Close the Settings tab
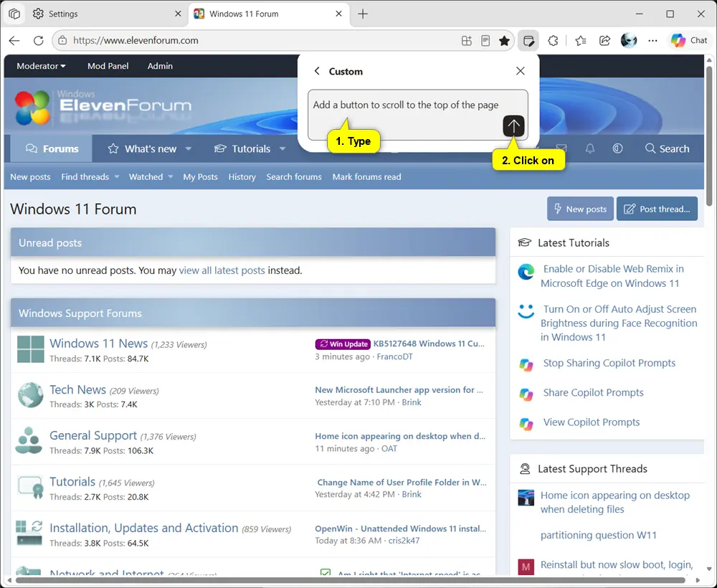 [178, 14]
